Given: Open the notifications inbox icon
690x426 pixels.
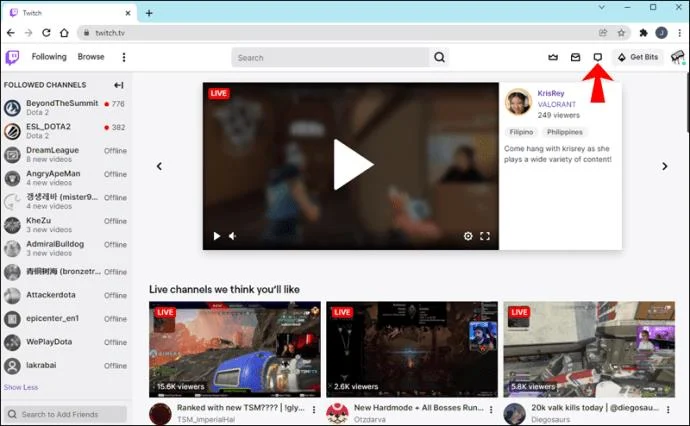Looking at the screenshot, I should (x=575, y=57).
